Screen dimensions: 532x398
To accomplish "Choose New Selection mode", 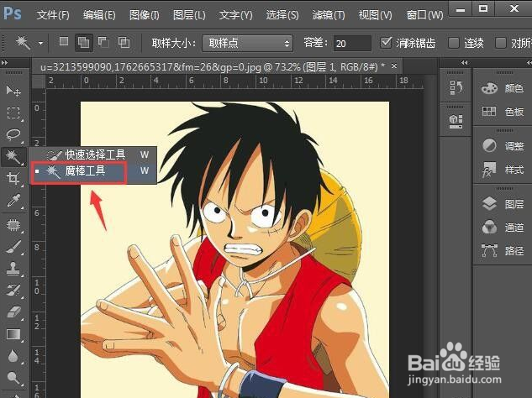I will [63, 42].
